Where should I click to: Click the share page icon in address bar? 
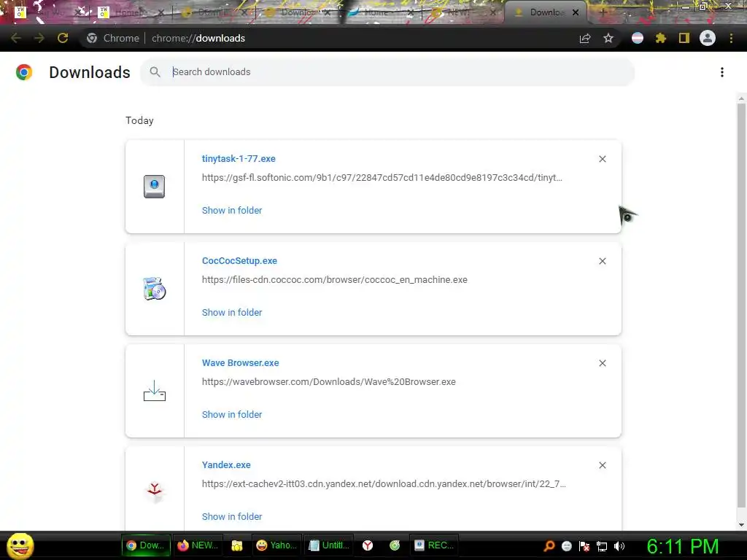click(x=585, y=38)
